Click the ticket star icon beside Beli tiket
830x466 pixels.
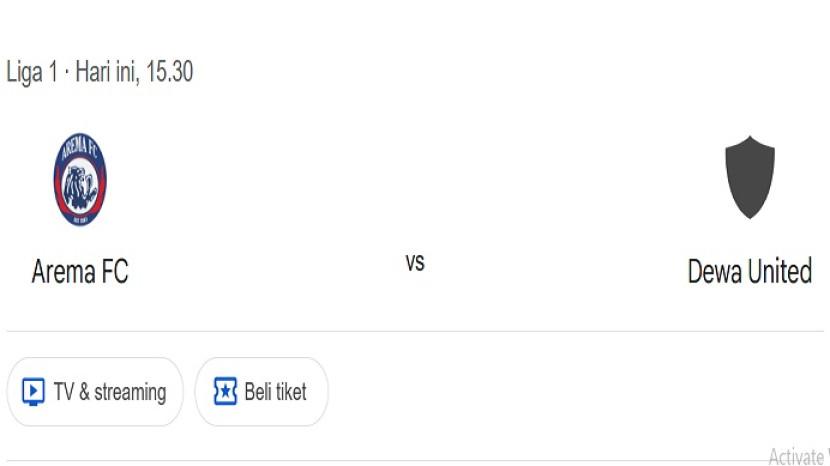coord(226,391)
